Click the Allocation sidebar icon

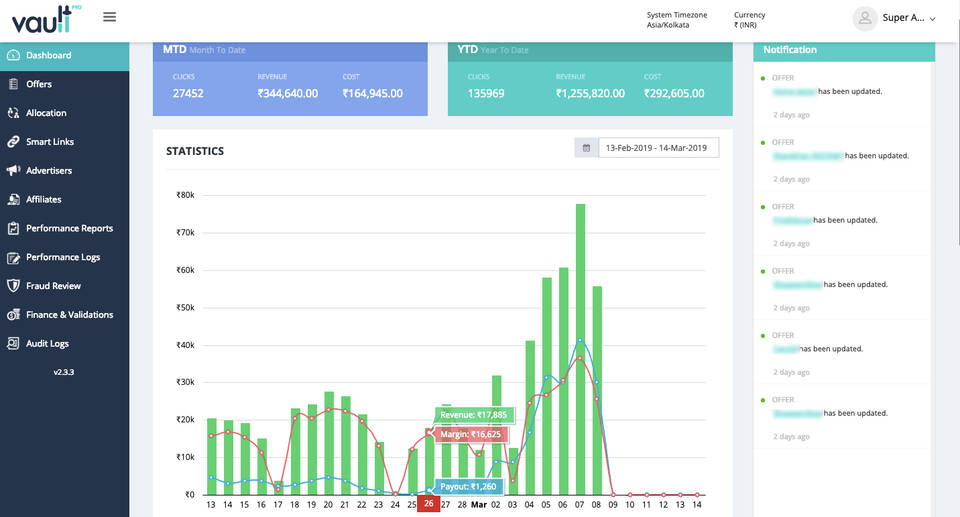(x=13, y=113)
